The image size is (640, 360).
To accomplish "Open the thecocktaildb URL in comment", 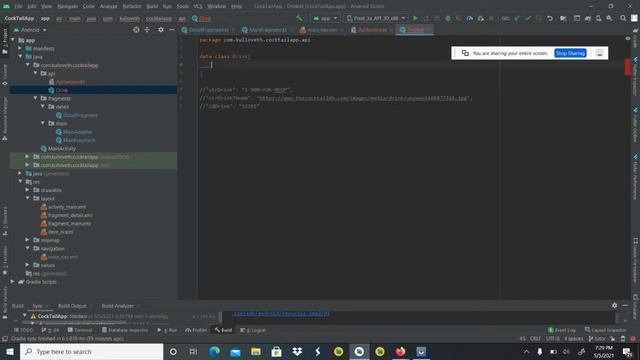I will pyautogui.click(x=363, y=98).
